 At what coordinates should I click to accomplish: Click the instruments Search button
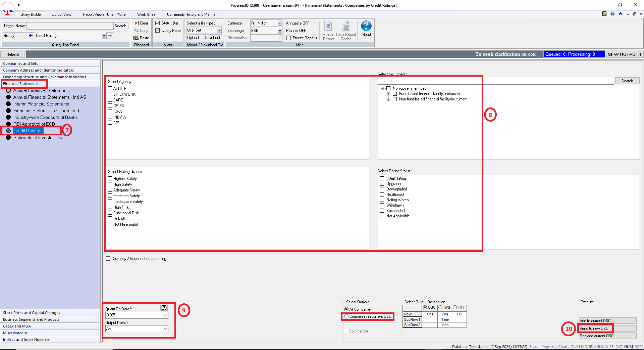(x=627, y=81)
